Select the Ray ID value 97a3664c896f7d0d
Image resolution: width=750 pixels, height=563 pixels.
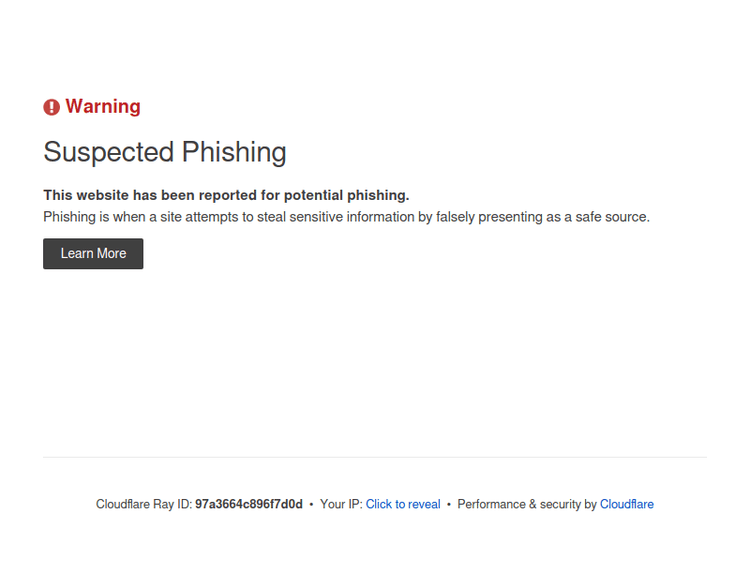(x=248, y=504)
